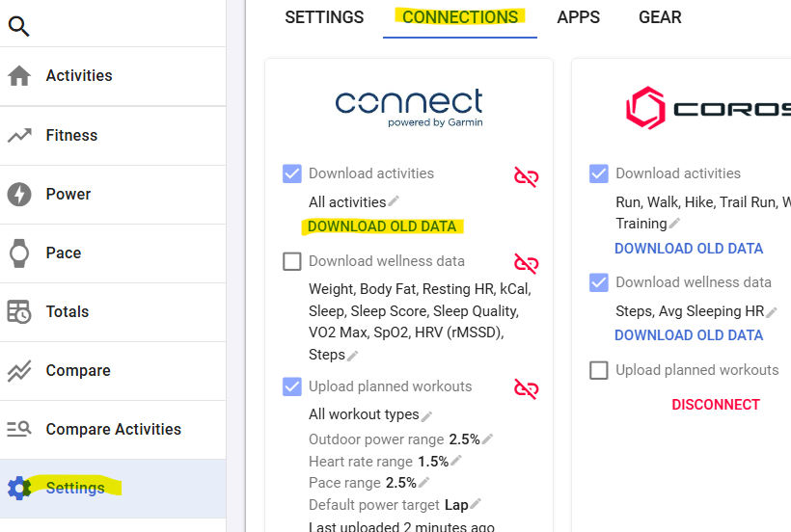Click the Lap default power target value
The image size is (791, 532).
click(x=456, y=505)
